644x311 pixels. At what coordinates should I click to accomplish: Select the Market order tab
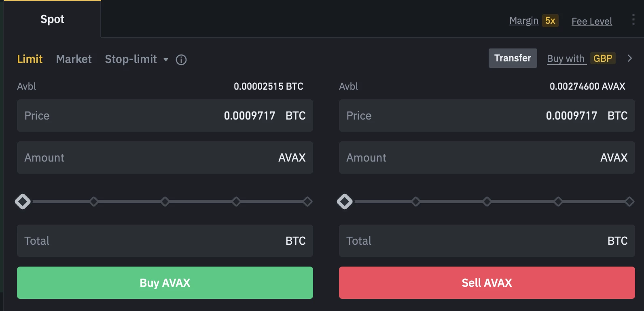tap(74, 59)
